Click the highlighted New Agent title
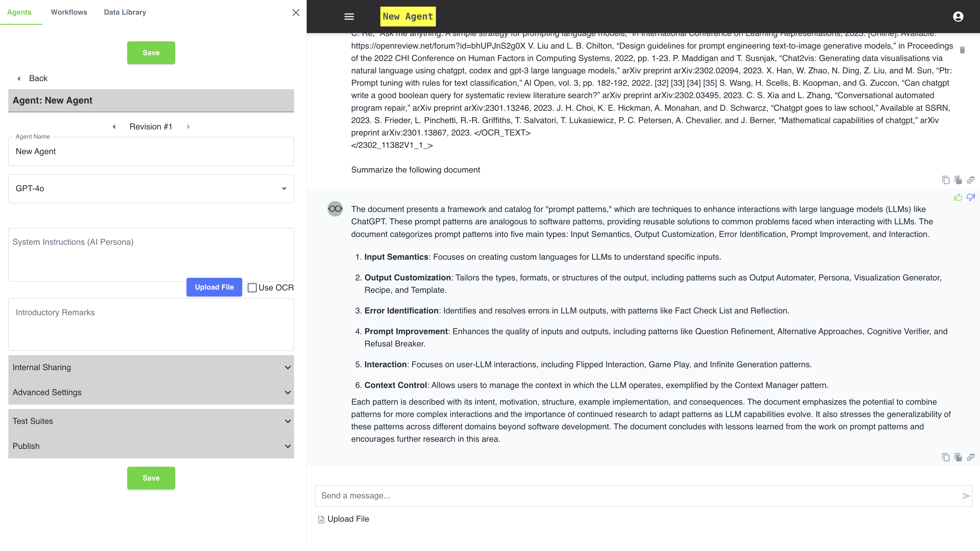 pyautogui.click(x=408, y=16)
